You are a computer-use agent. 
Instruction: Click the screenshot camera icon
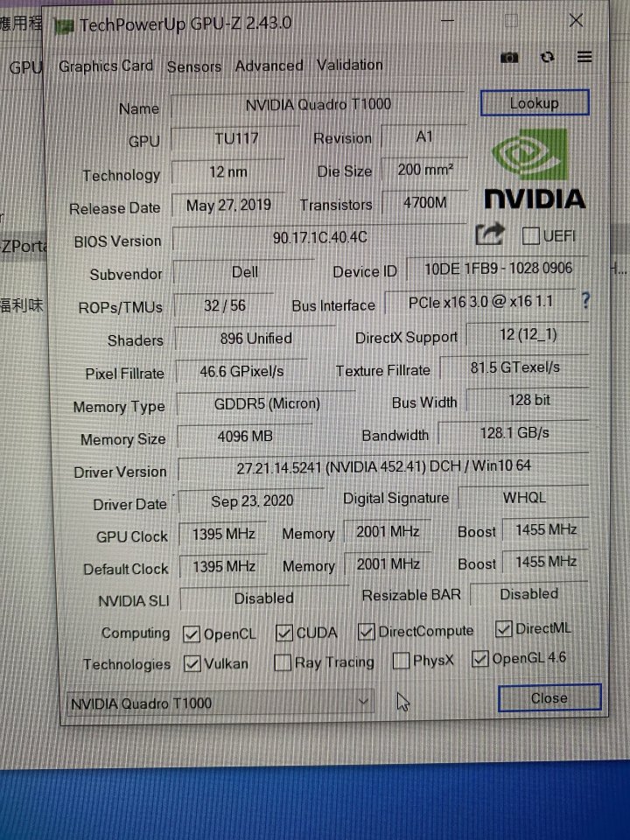coord(509,58)
